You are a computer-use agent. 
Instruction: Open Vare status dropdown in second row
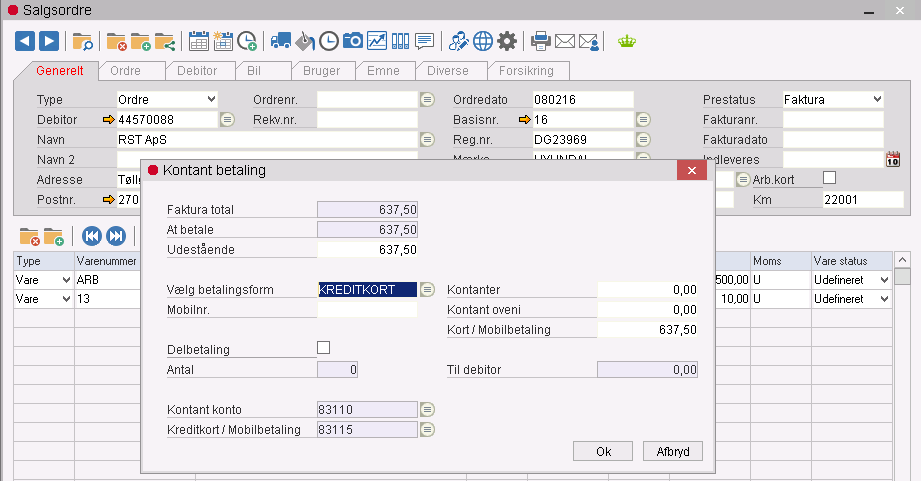[x=852, y=299]
